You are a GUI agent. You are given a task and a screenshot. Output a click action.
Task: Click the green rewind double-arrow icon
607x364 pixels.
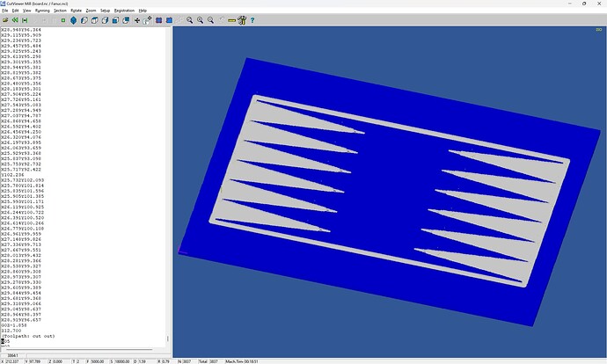tap(15, 20)
